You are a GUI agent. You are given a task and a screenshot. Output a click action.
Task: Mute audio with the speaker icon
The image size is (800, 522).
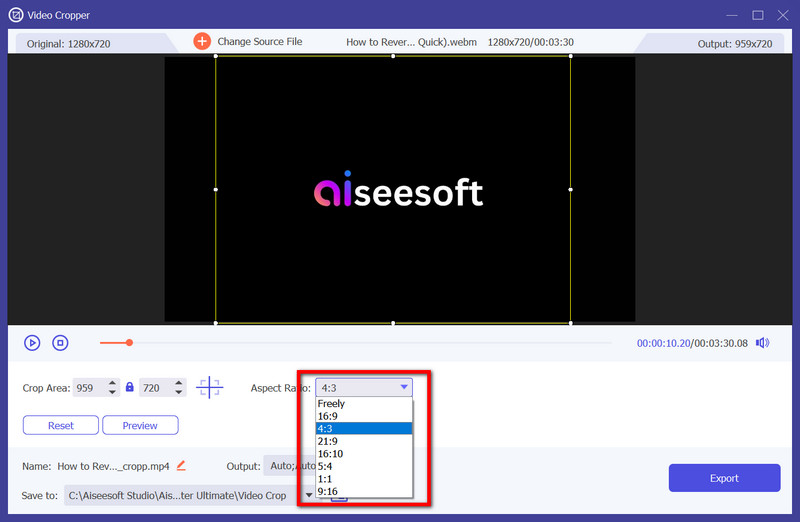(x=763, y=343)
